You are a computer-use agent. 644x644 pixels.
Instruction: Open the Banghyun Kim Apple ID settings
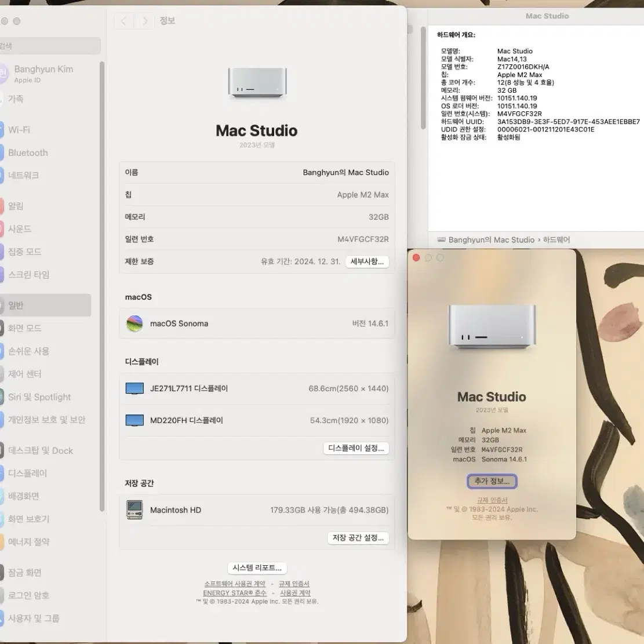(43, 74)
